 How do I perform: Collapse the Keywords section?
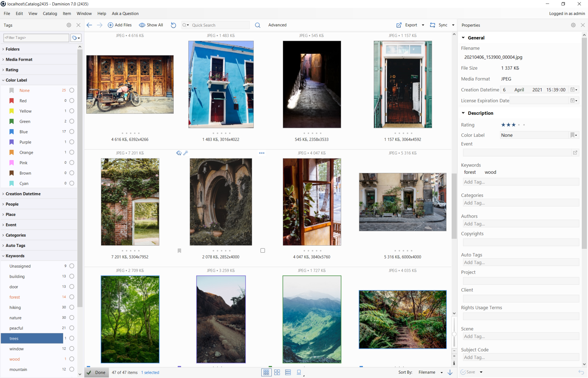point(15,256)
